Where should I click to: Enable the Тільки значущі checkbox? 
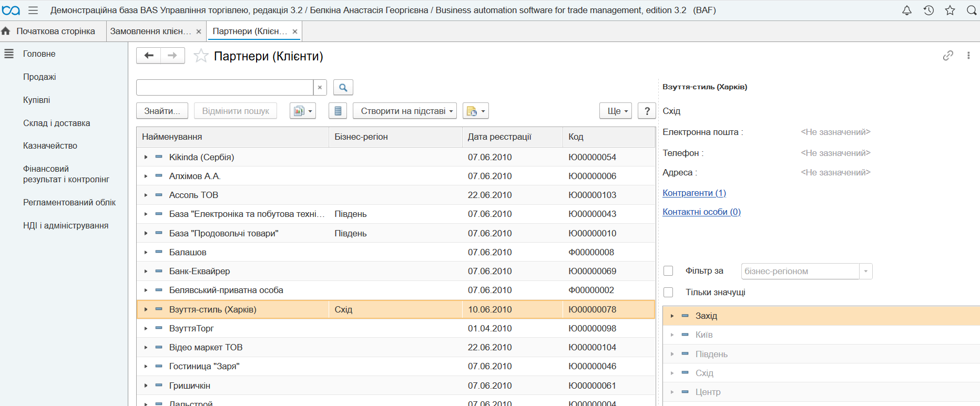click(668, 292)
